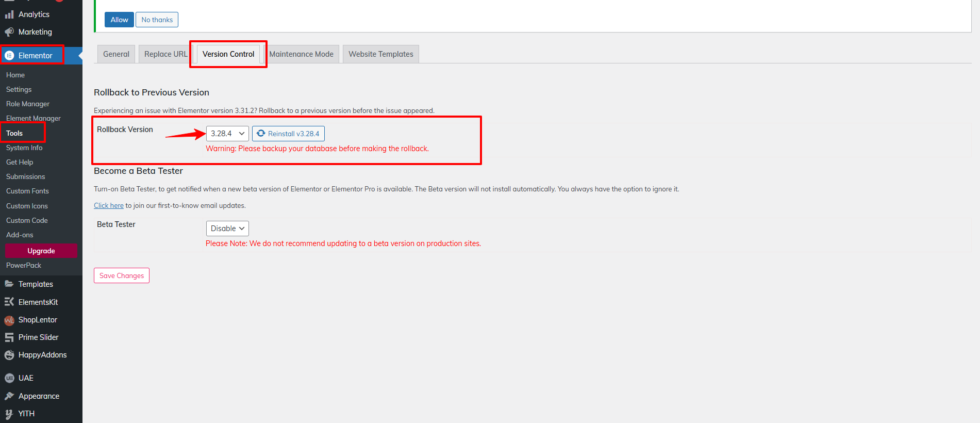980x423 pixels.
Task: Click the Templates folder icon
Action: tap(9, 284)
